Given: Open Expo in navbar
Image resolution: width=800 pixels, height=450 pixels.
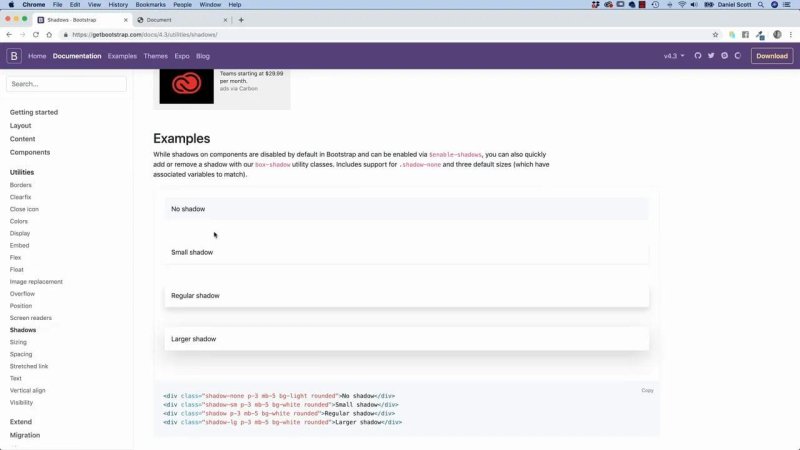Looking at the screenshot, I should pyautogui.click(x=182, y=56).
